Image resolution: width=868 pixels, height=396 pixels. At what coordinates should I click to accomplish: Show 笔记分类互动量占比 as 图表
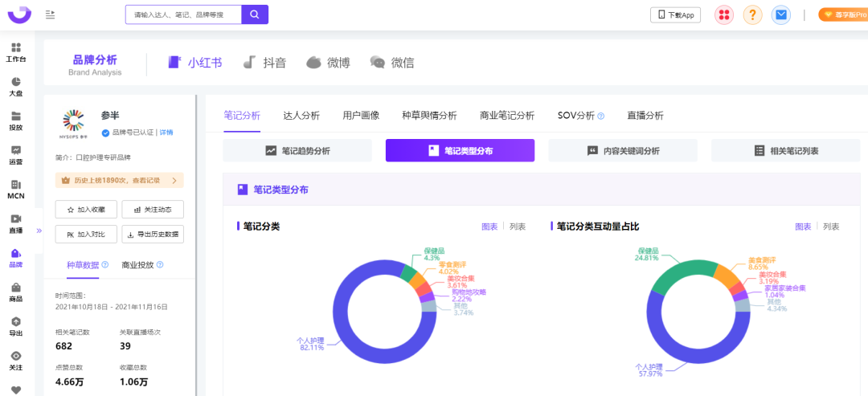(x=803, y=227)
